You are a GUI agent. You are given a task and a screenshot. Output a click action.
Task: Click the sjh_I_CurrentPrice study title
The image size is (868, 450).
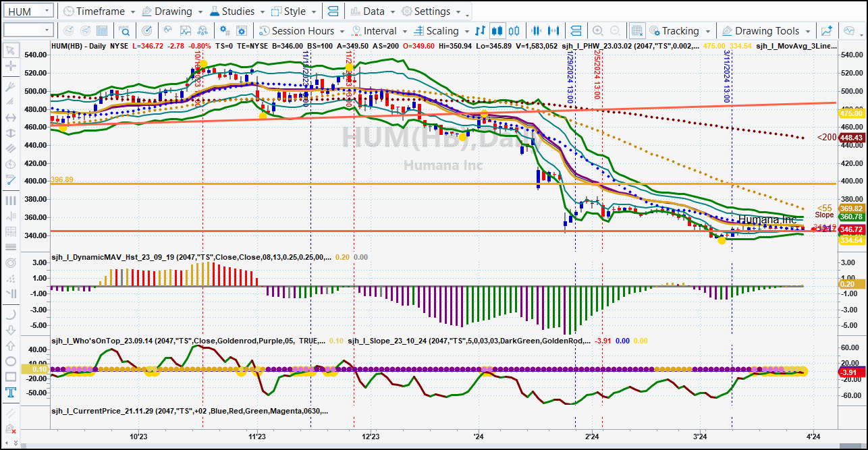[190, 411]
